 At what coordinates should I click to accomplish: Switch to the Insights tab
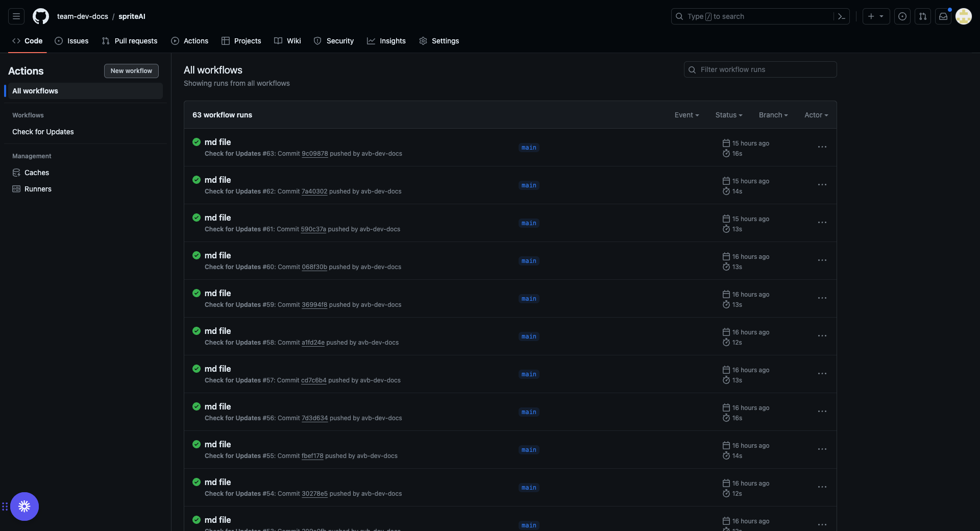(x=386, y=41)
